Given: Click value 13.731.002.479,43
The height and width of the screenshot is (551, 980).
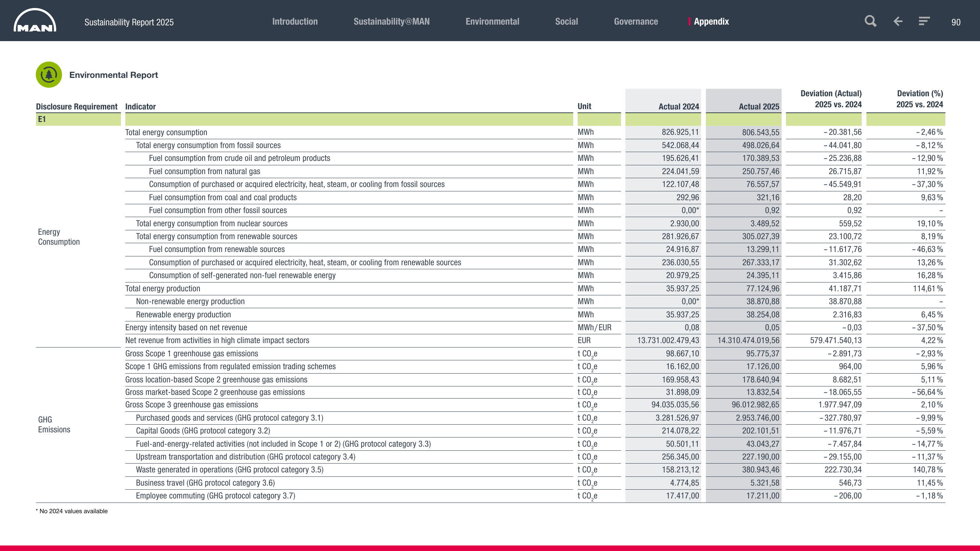Looking at the screenshot, I should click(x=668, y=341).
